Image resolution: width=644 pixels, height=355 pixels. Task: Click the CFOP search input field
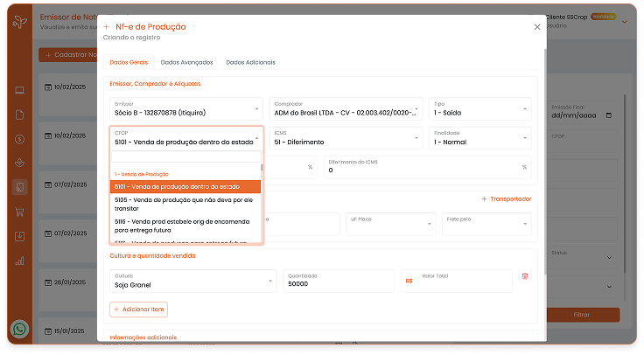(x=185, y=157)
